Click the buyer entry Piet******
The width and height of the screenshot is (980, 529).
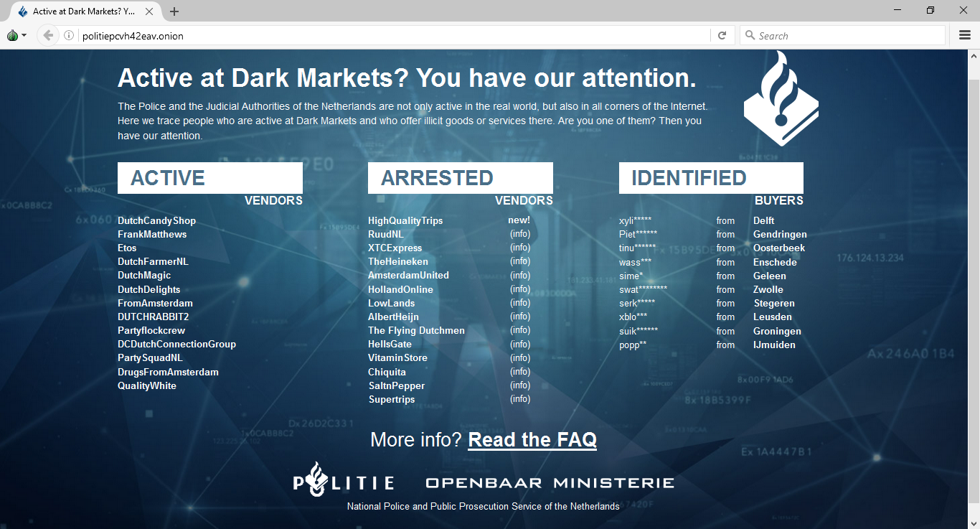pyautogui.click(x=638, y=234)
